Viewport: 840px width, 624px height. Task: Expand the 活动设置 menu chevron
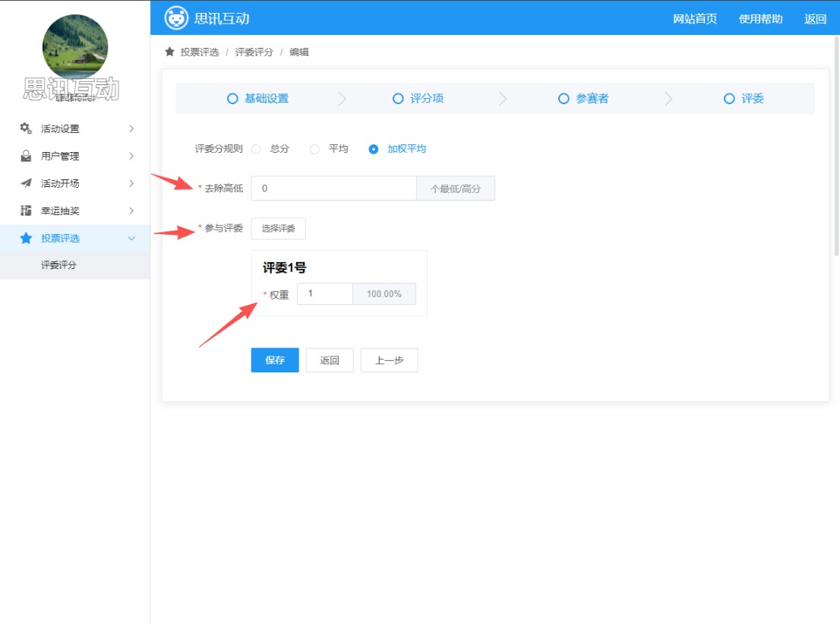coord(131,128)
